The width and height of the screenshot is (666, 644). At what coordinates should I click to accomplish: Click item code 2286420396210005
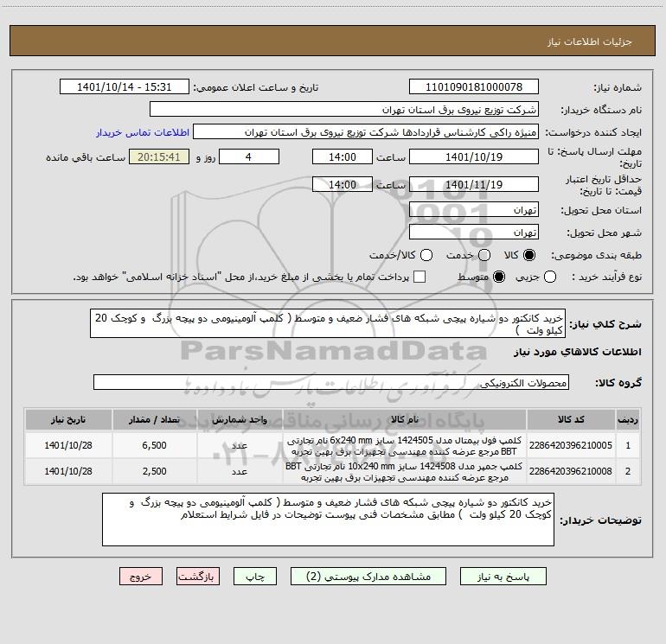point(571,445)
